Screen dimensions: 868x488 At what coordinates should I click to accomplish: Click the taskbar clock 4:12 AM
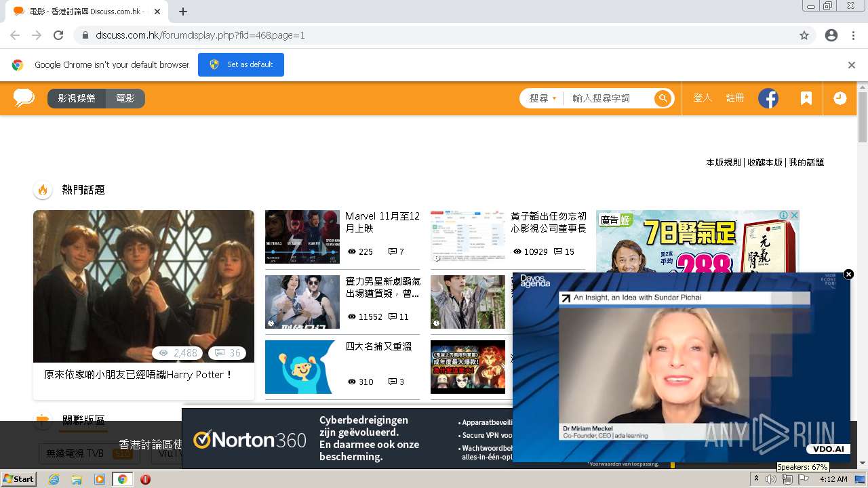click(x=833, y=479)
